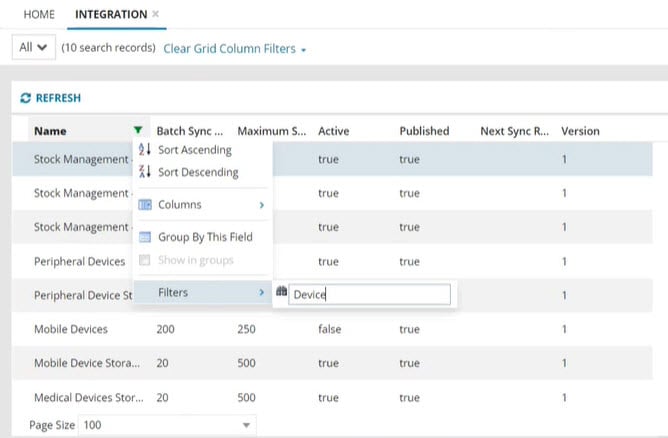Sort by the Version column header

pyautogui.click(x=580, y=131)
